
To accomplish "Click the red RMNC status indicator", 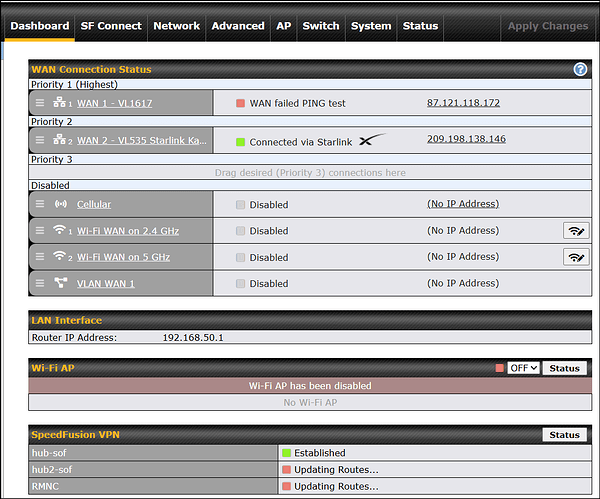I will pyautogui.click(x=286, y=486).
